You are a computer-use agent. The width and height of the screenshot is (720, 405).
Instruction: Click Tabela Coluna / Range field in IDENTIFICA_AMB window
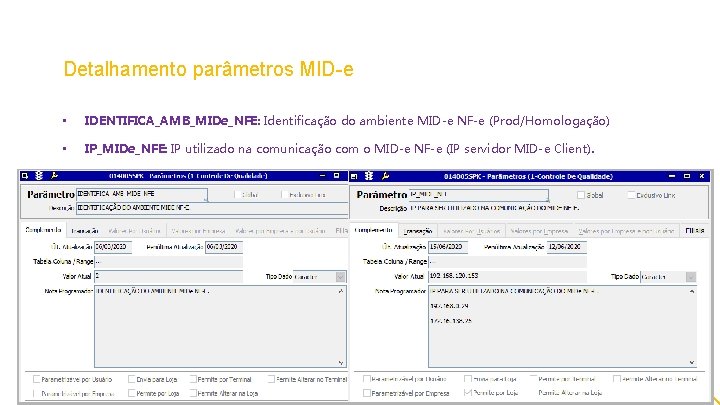coord(169,262)
